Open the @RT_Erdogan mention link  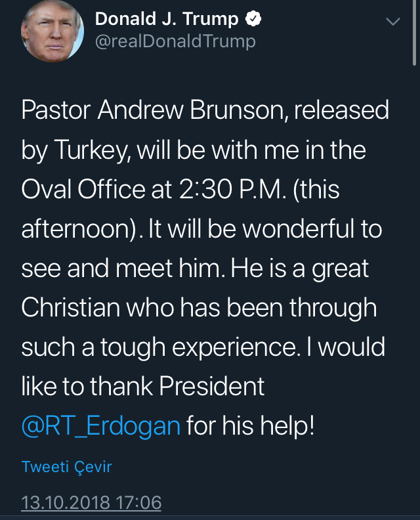pyautogui.click(x=100, y=426)
